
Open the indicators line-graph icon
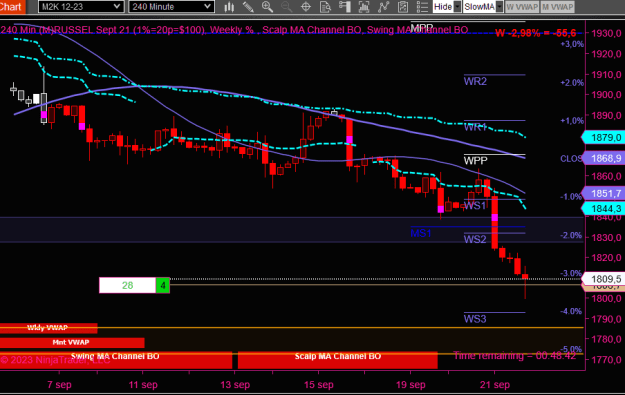(383, 7)
